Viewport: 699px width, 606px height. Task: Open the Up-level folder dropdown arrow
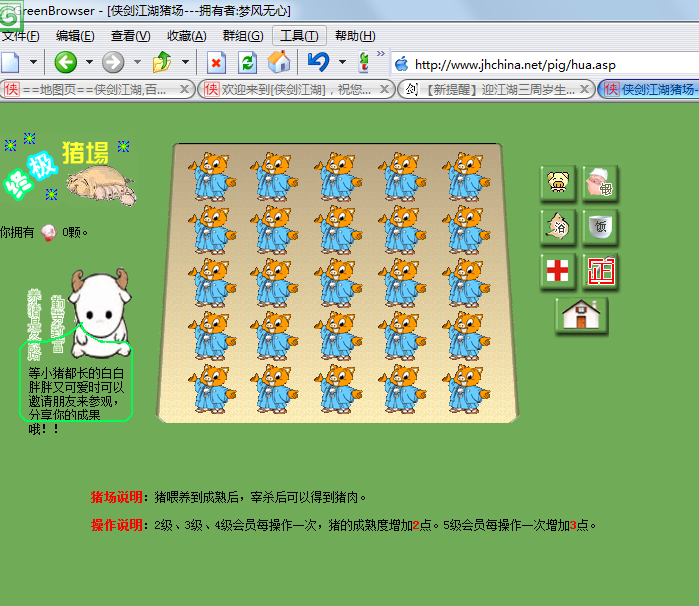tap(185, 62)
